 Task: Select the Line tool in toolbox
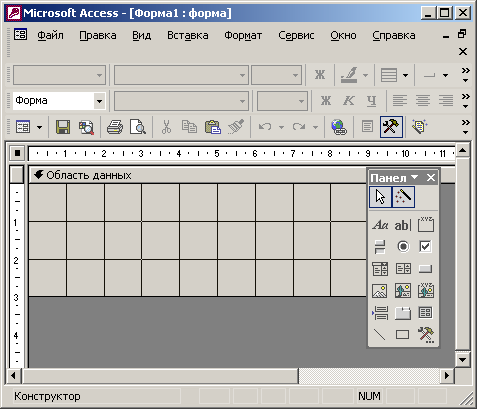[380, 334]
